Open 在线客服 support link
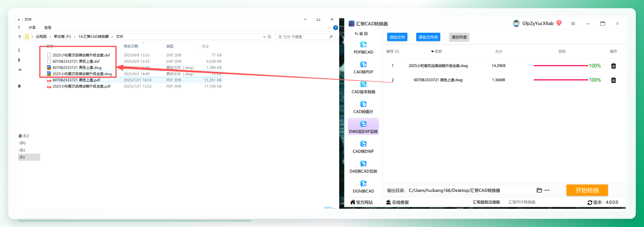Viewport: 644px width, 227px height. tap(397, 202)
